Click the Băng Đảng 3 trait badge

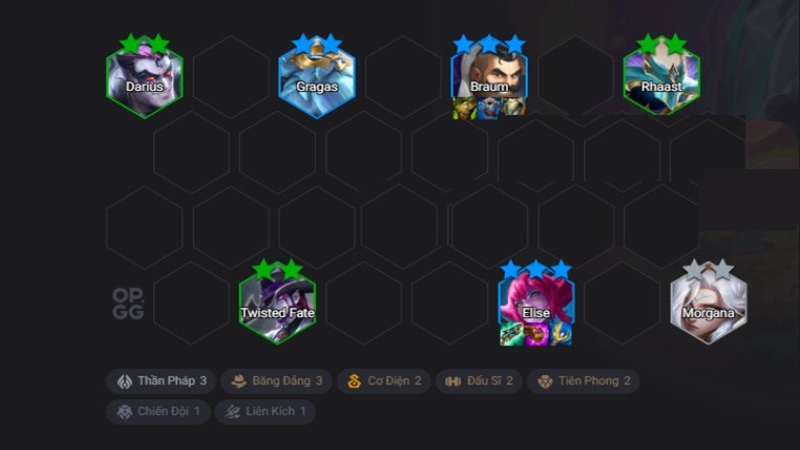(277, 381)
